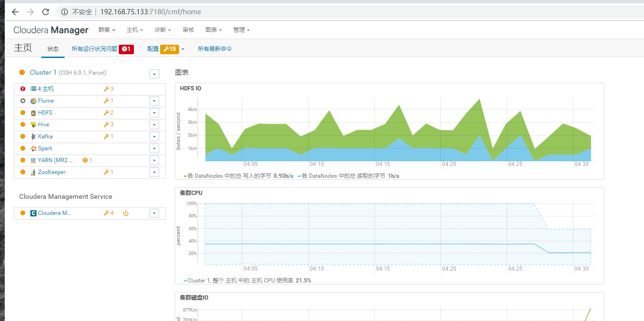This screenshot has height=321, width=644.
Task: Click the 图表 section heading
Action: [x=182, y=73]
